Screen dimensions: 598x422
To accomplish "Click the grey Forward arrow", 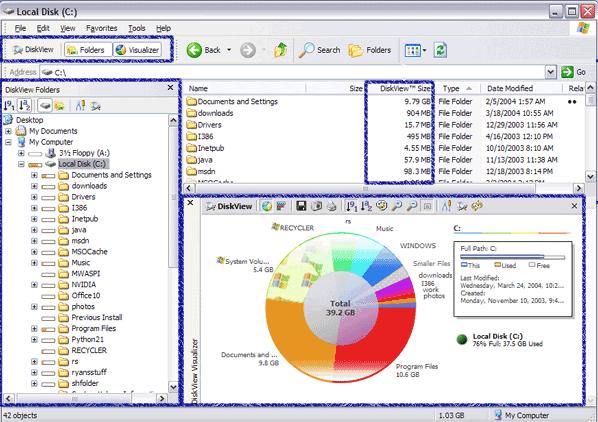I will click(x=248, y=50).
